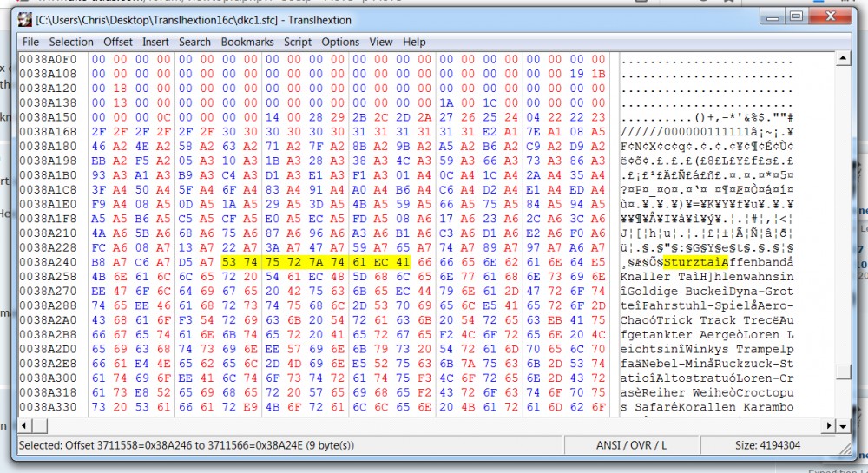Click the horizontal scrollbar left arrow
Screen dimensions: 868x473
click(x=25, y=426)
